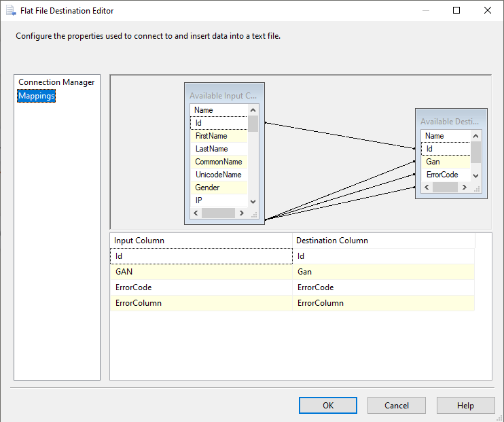This screenshot has height=422, width=504.
Task: Open ErrorCode input column cell in mapping grid
Action: coord(201,287)
